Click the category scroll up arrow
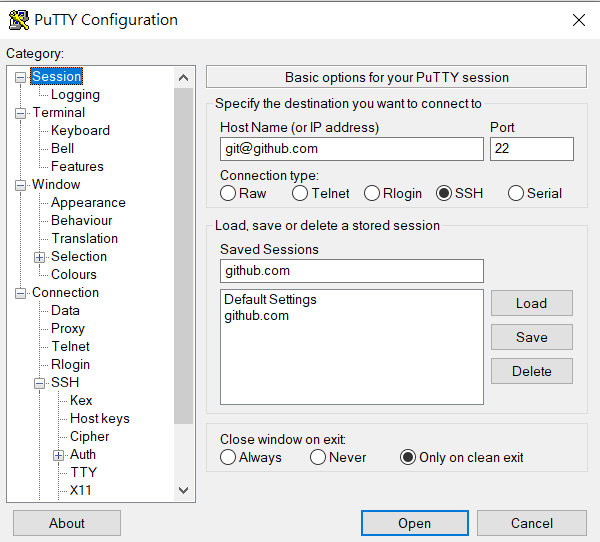The image size is (600, 542). pyautogui.click(x=183, y=78)
